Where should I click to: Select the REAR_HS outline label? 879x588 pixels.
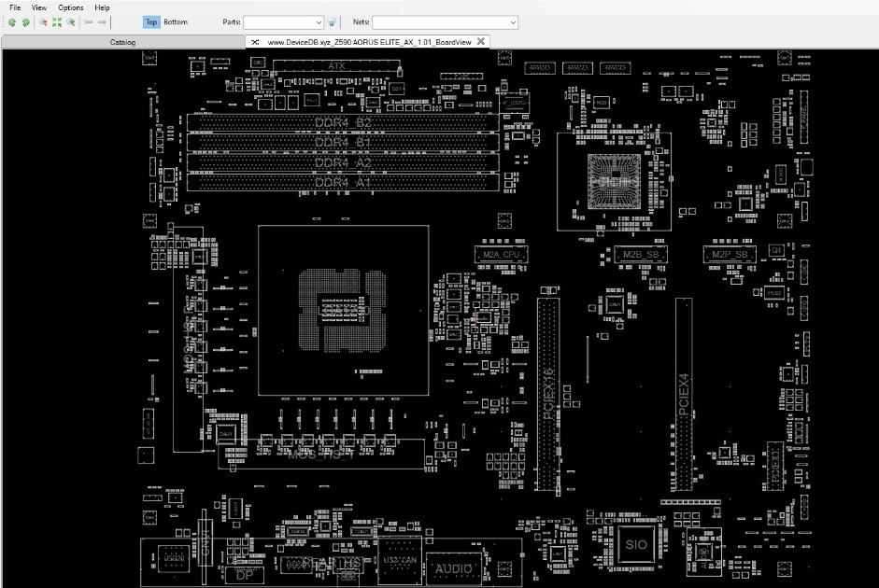pos(332,563)
